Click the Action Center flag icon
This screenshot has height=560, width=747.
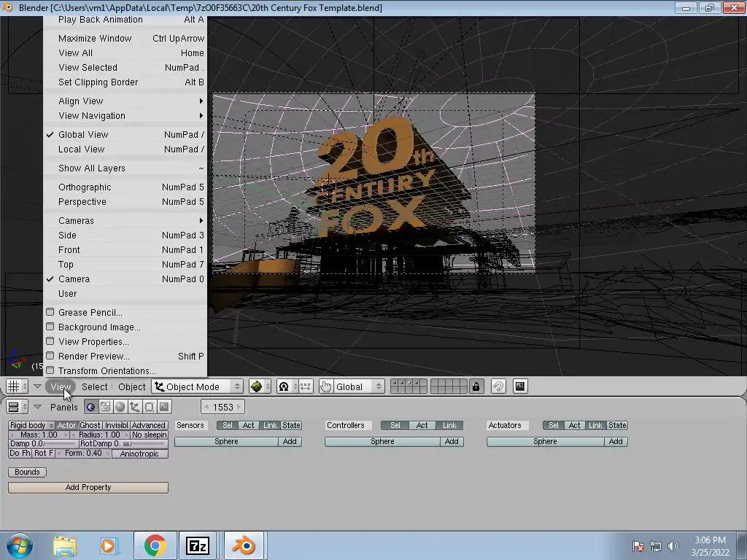click(638, 546)
